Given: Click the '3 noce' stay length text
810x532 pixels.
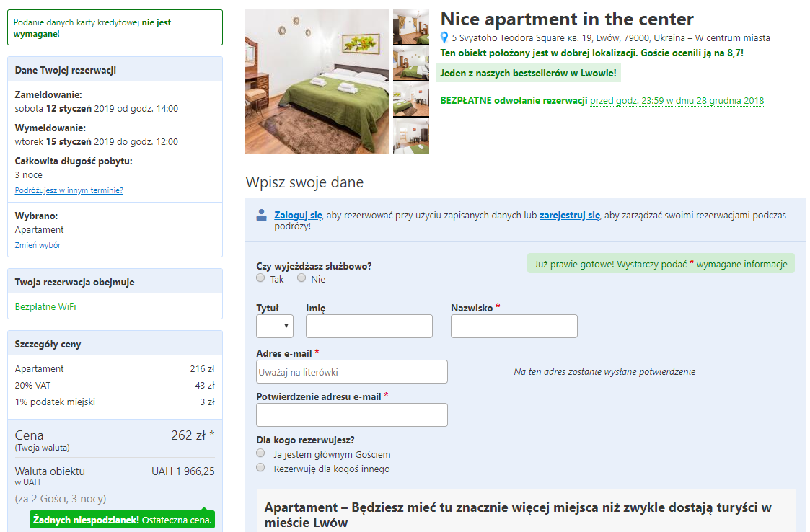Looking at the screenshot, I should (x=28, y=174).
